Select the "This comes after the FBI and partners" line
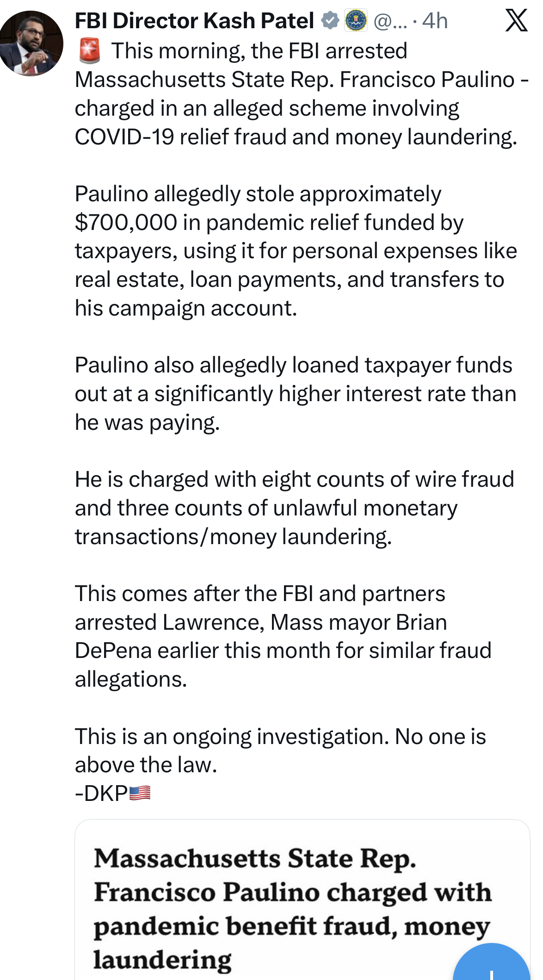Screen dimensions: 543x980 point(260,594)
